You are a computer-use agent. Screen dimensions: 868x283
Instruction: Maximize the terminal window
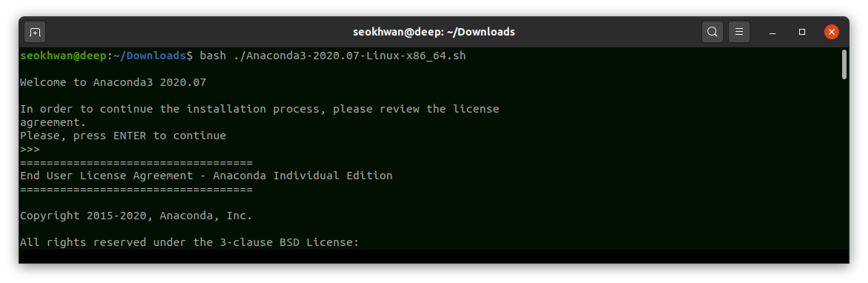(802, 32)
